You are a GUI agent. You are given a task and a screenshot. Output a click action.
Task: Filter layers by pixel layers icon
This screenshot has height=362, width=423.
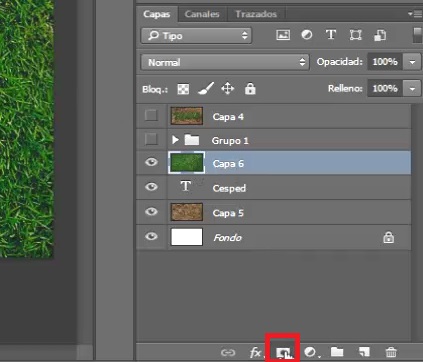click(283, 35)
